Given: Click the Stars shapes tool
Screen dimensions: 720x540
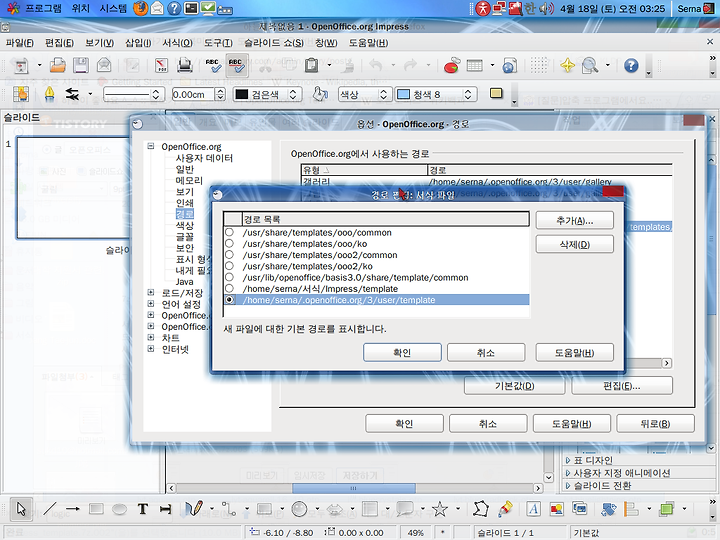Looking at the screenshot, I should coord(439,509).
